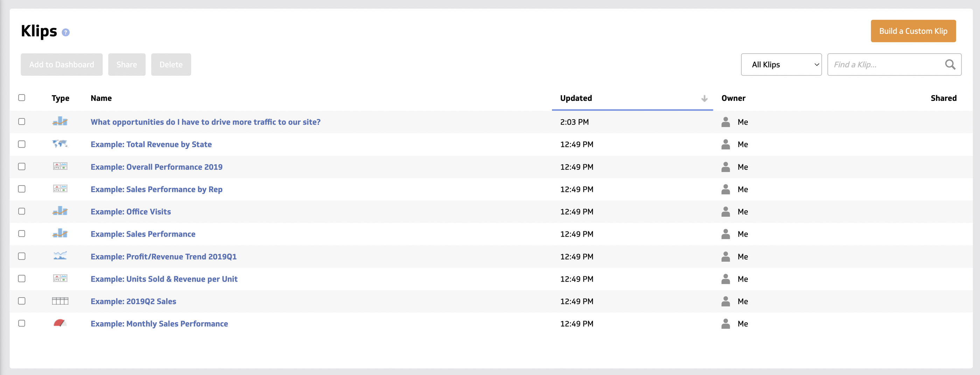Click the summary icon for Overall Performance 2019

(61, 167)
